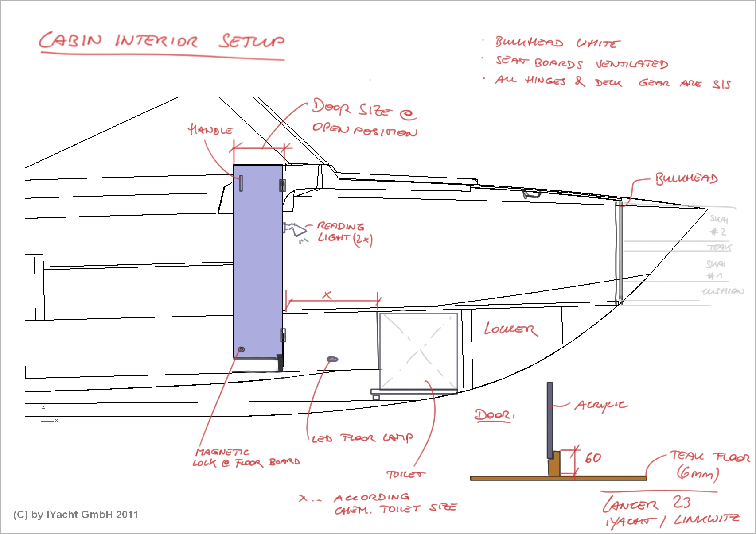The width and height of the screenshot is (756, 534).
Task: Click the door handle on the purple door
Action: (x=241, y=183)
